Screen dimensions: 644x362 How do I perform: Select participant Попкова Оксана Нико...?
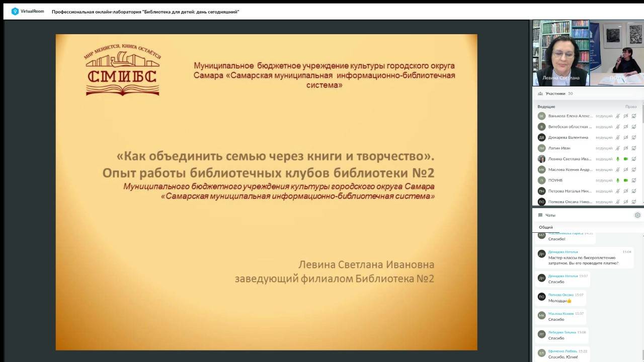[x=570, y=202]
